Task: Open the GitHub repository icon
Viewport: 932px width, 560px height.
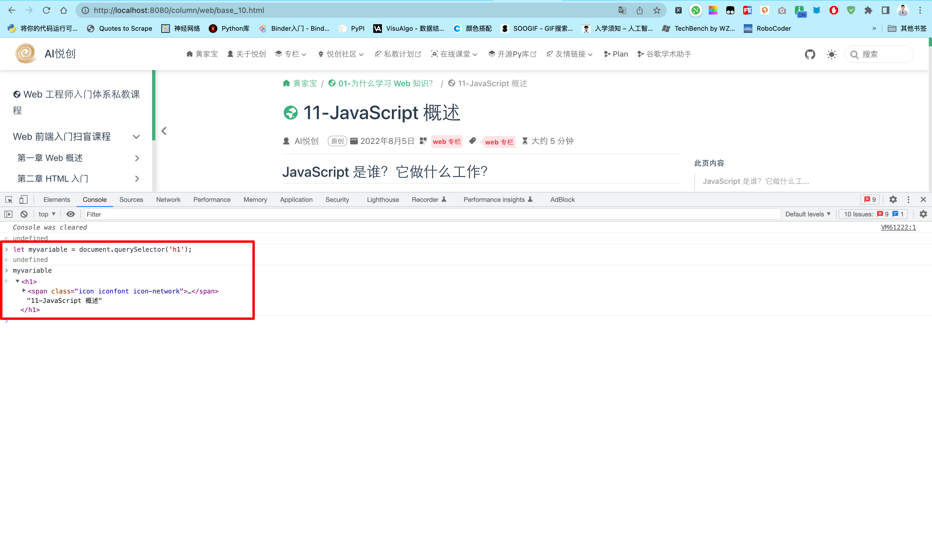Action: (x=810, y=54)
